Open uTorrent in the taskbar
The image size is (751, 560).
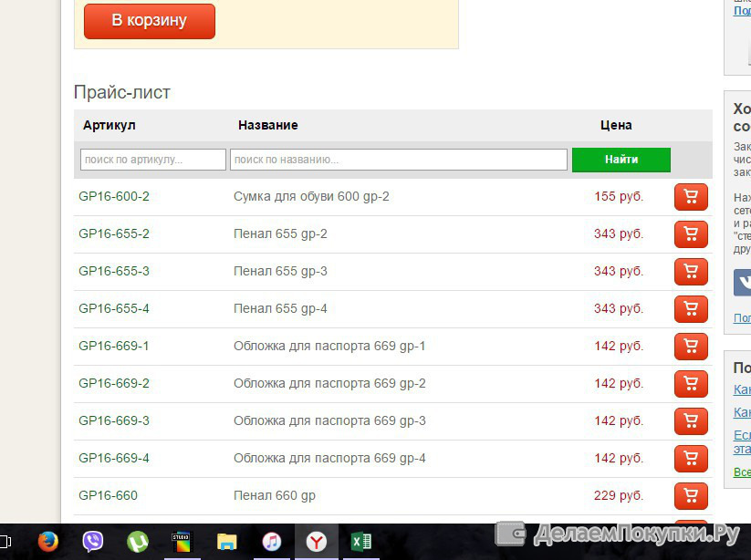(x=138, y=542)
